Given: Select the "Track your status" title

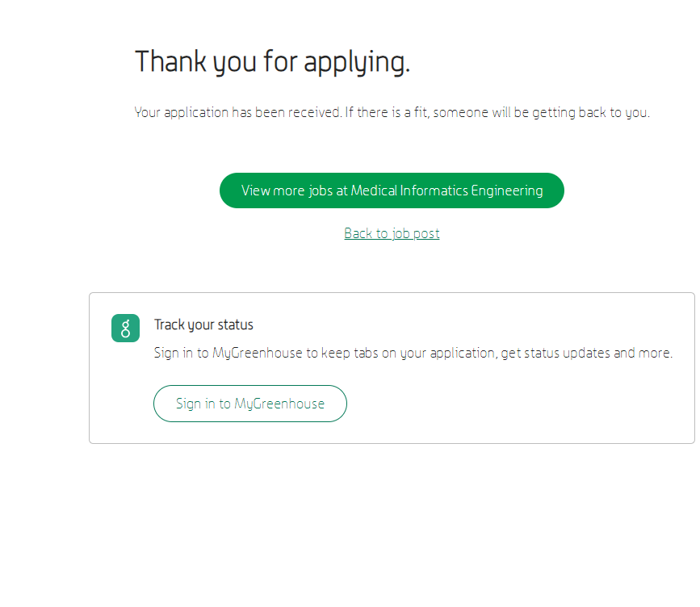Looking at the screenshot, I should [x=203, y=324].
